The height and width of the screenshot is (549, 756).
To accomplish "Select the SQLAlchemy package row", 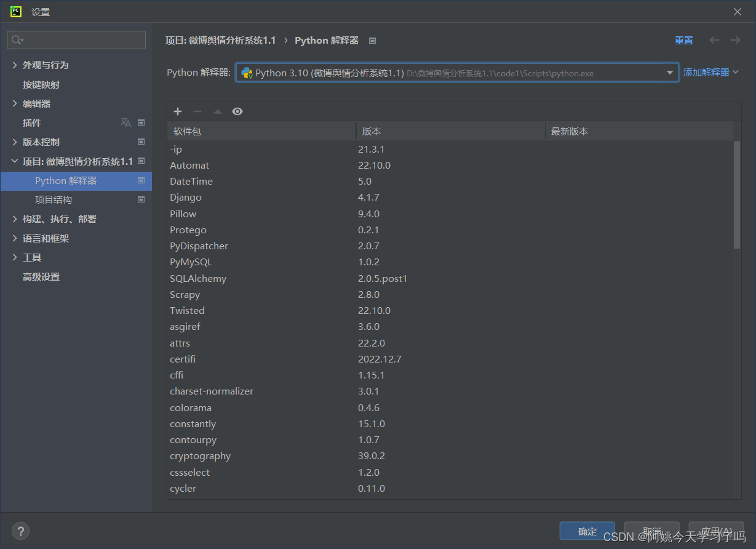I will click(450, 278).
